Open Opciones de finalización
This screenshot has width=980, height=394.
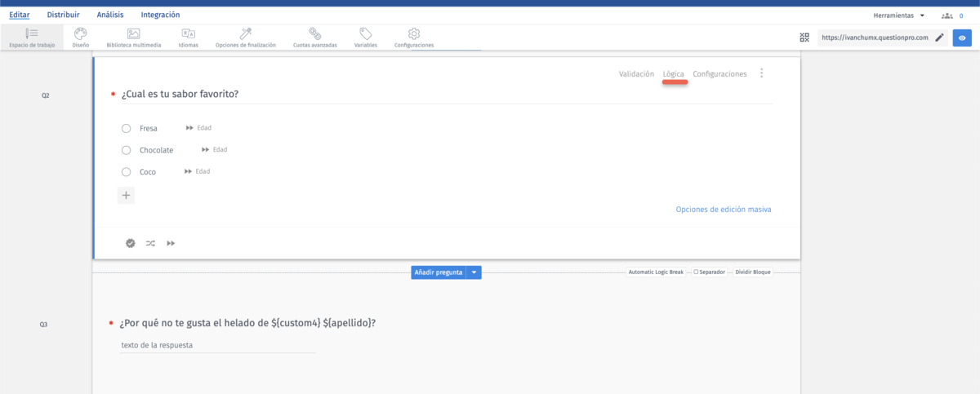[246, 38]
